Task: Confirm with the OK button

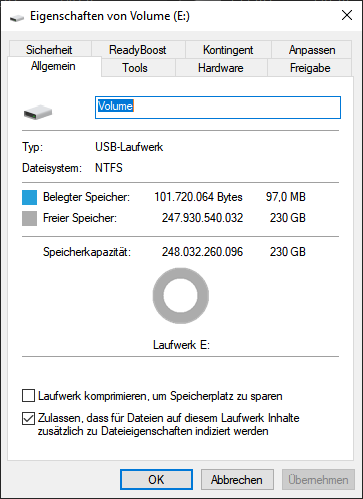Action: click(x=156, y=479)
